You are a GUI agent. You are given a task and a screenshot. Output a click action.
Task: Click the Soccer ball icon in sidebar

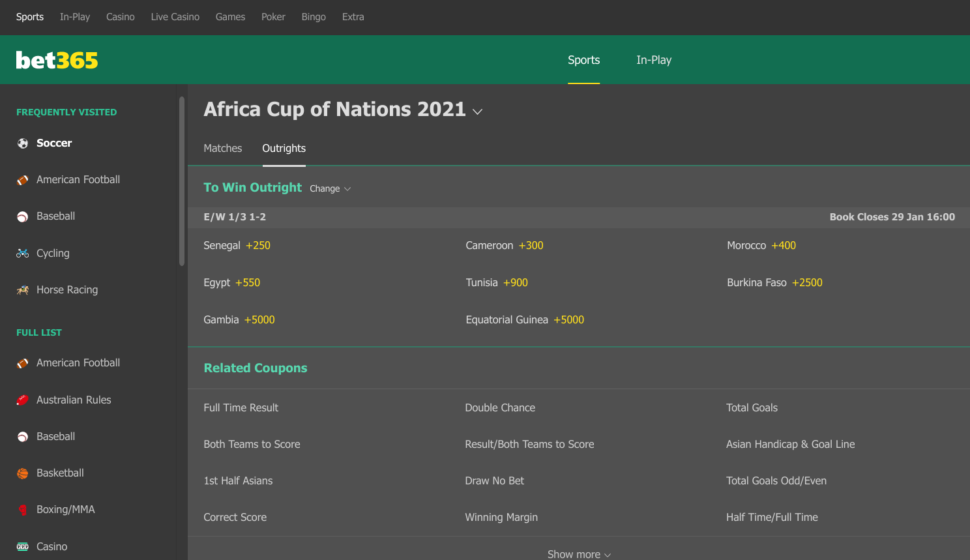(23, 143)
